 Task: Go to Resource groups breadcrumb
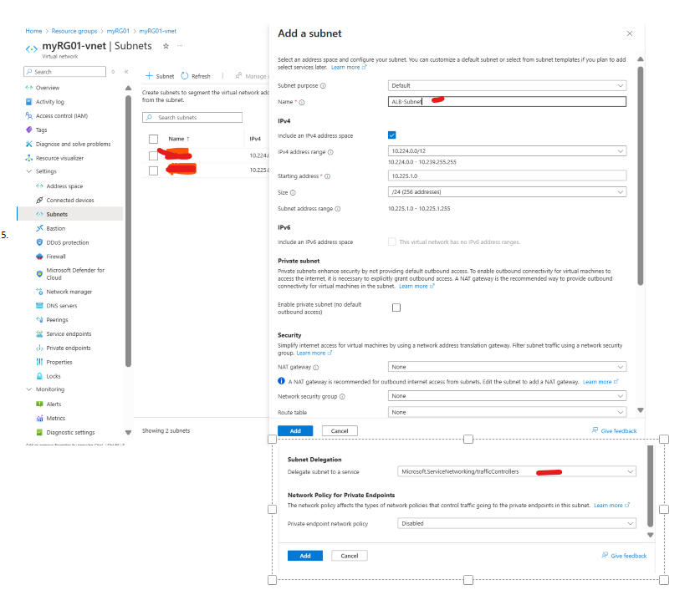74,31
